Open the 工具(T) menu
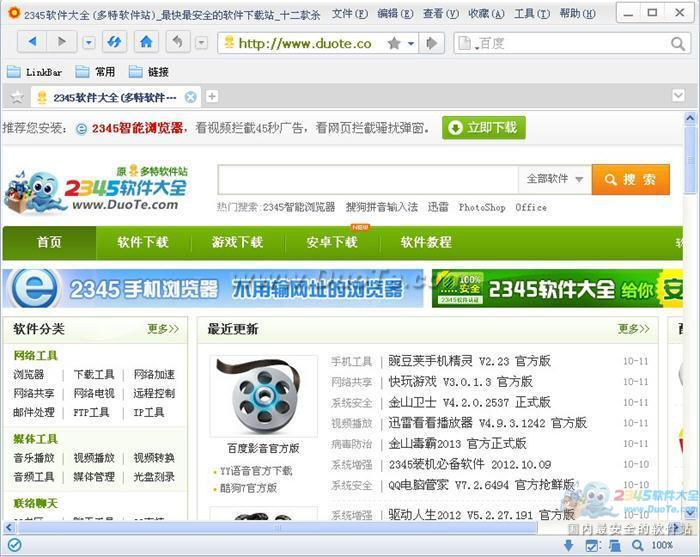The image size is (700, 557). pyautogui.click(x=532, y=14)
